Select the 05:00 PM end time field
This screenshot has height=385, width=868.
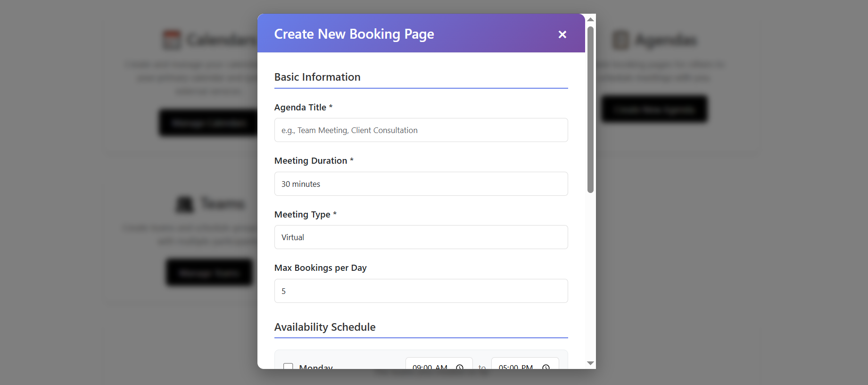pos(516,367)
